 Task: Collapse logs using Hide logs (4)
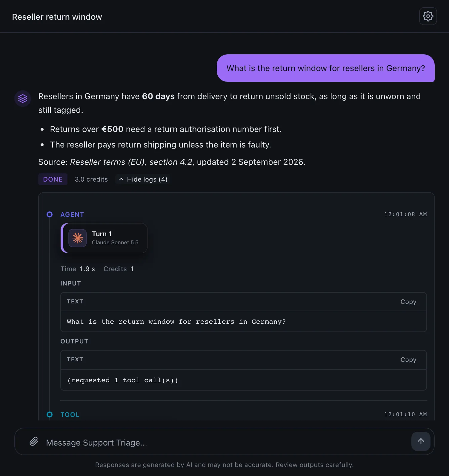pos(143,179)
